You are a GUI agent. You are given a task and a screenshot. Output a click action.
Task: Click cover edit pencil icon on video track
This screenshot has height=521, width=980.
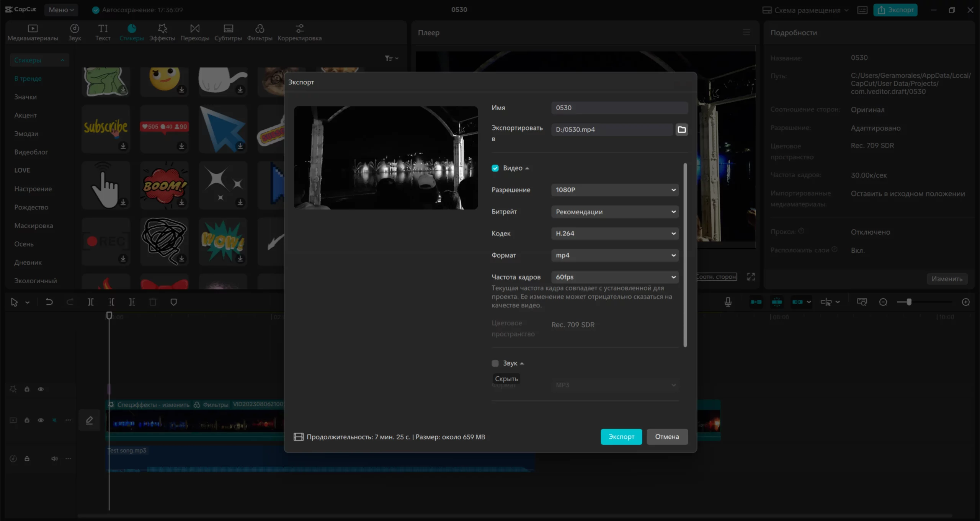89,420
